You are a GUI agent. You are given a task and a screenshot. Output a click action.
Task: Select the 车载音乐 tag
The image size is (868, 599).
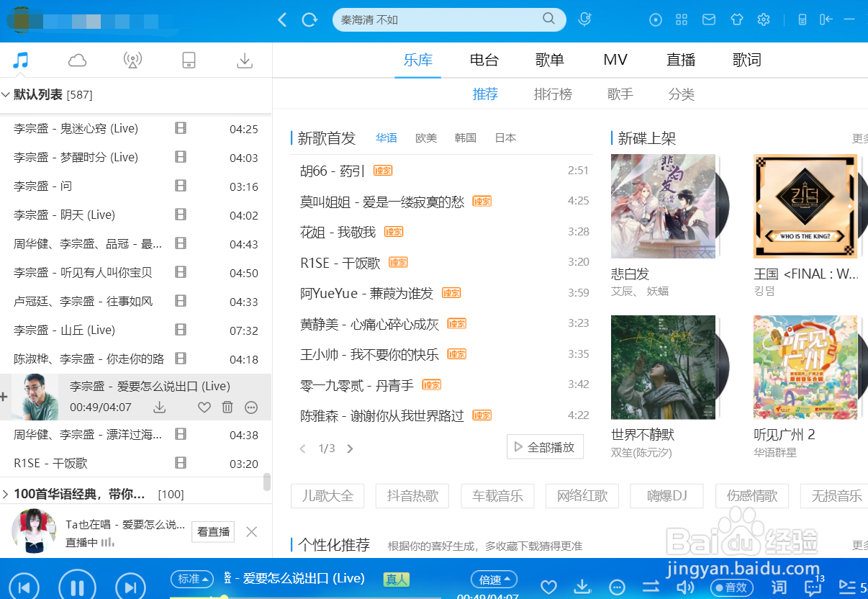pyautogui.click(x=497, y=495)
